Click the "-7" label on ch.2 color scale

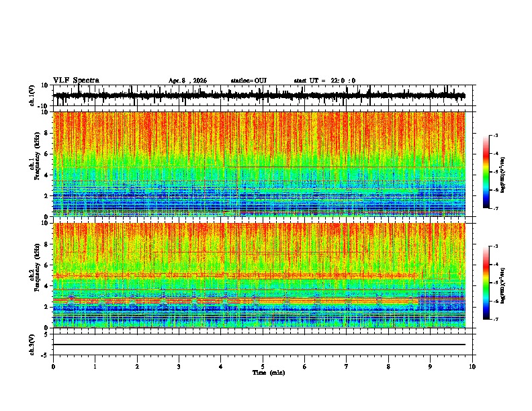pos(496,319)
